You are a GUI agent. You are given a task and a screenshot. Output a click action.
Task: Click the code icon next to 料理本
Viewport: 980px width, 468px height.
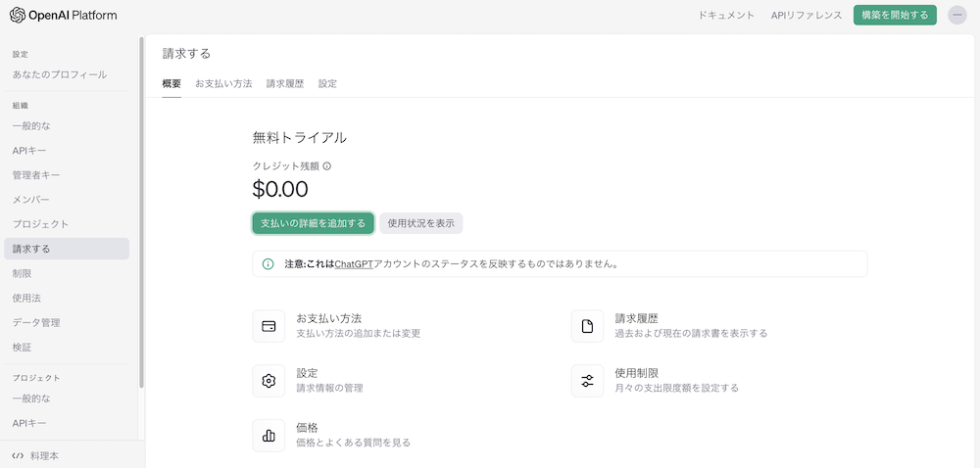click(18, 455)
